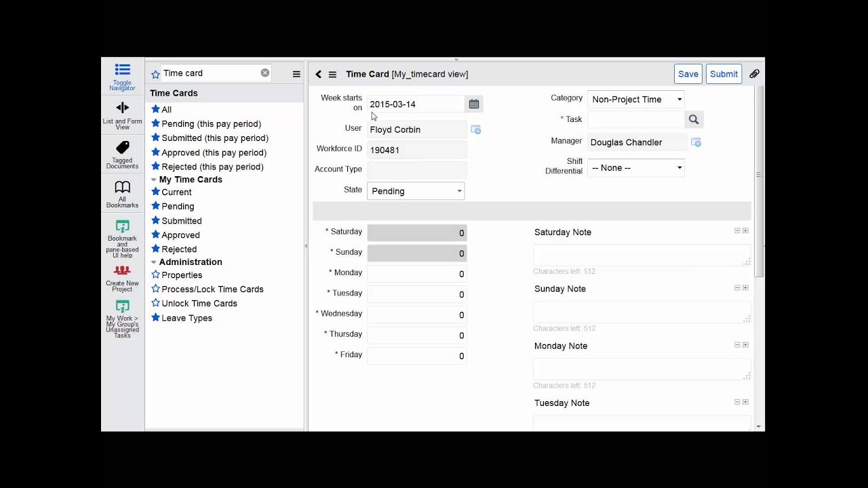This screenshot has height=488, width=868.
Task: Collapse the My Time Cards section
Action: 153,180
